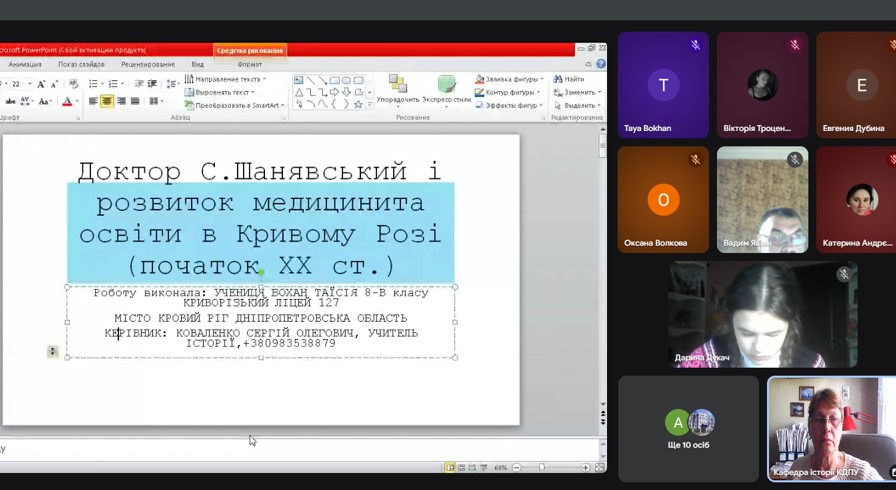Image resolution: width=896 pixels, height=490 pixels.
Task: Click the zoom in plus icon
Action: (583, 467)
